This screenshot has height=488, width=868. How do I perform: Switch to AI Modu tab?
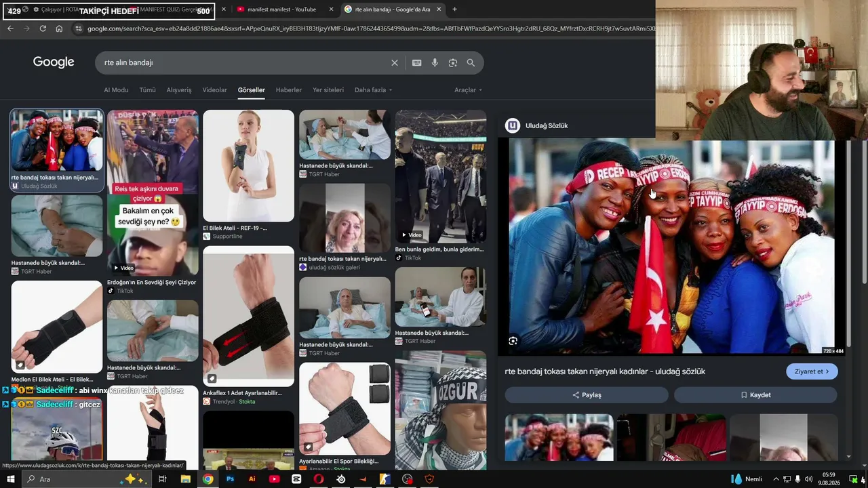tap(116, 90)
